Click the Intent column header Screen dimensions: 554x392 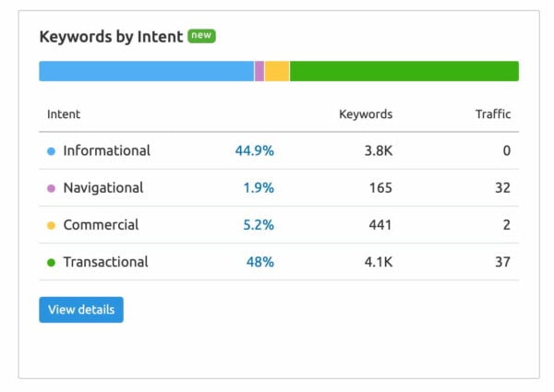(x=64, y=114)
